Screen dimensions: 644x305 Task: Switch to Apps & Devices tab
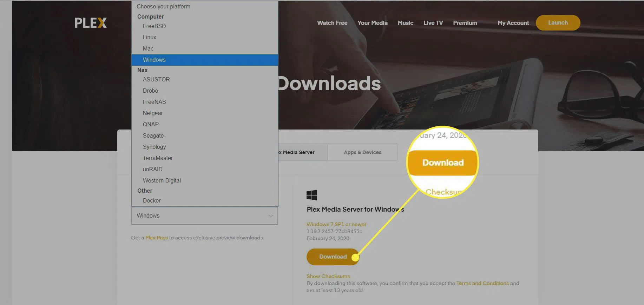(363, 152)
